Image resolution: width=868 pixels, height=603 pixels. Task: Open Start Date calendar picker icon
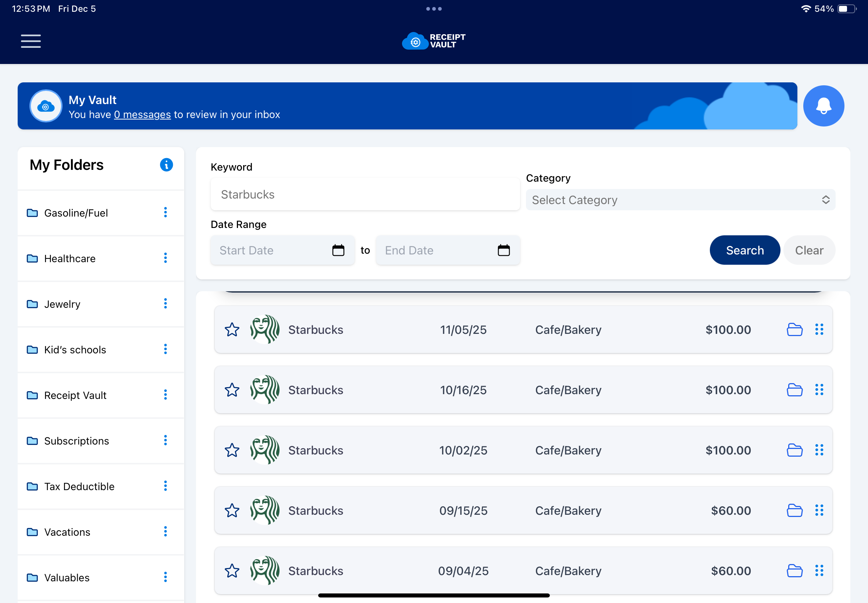click(x=338, y=250)
